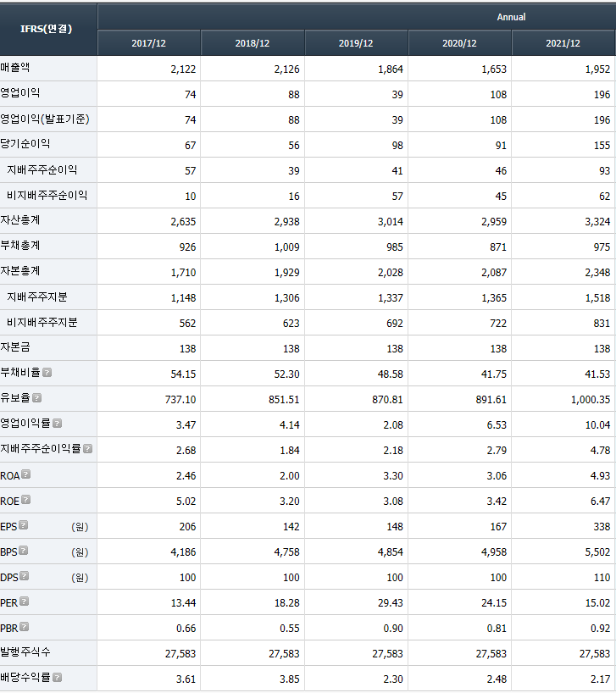The height and width of the screenshot is (693, 616).
Task: Select the 2019/12 매출액 value 1,864
Action: [391, 69]
